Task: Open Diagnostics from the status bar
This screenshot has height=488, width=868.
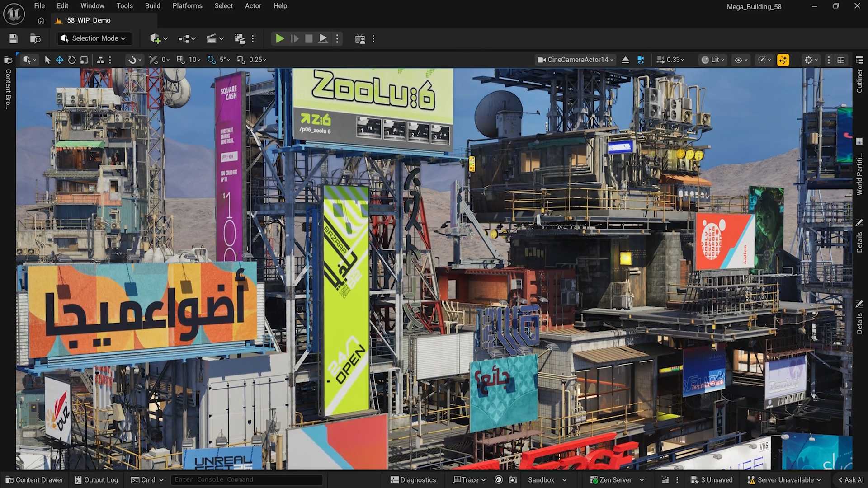Action: point(413,480)
